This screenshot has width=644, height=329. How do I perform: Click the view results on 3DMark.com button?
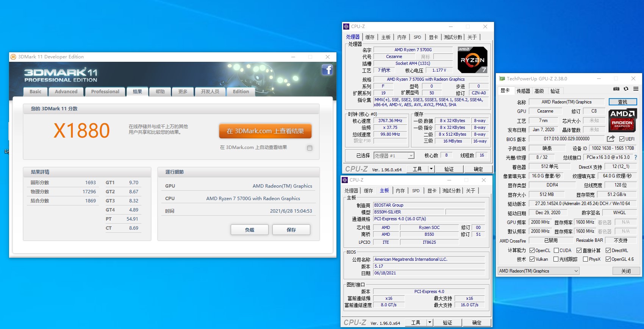coord(265,131)
